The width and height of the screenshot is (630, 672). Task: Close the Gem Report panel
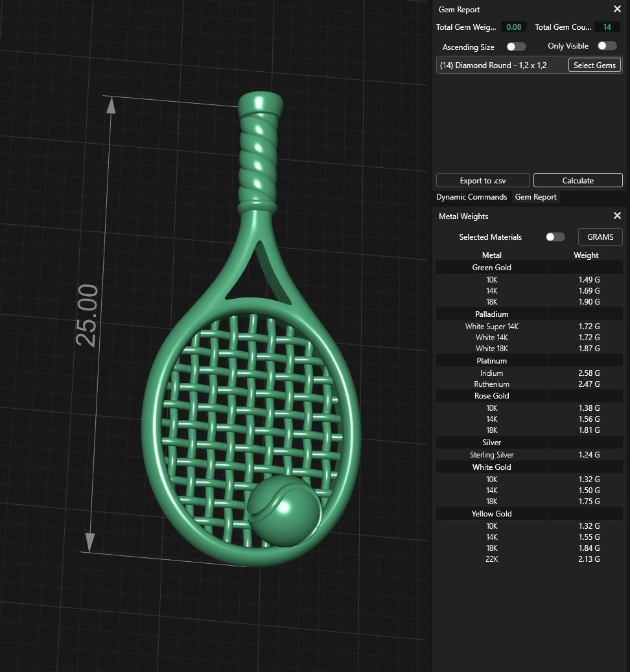coord(617,9)
